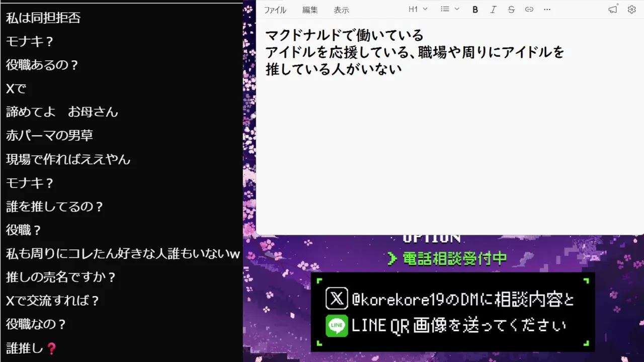
Task: Toggle strikethrough formatting
Action: tap(511, 10)
